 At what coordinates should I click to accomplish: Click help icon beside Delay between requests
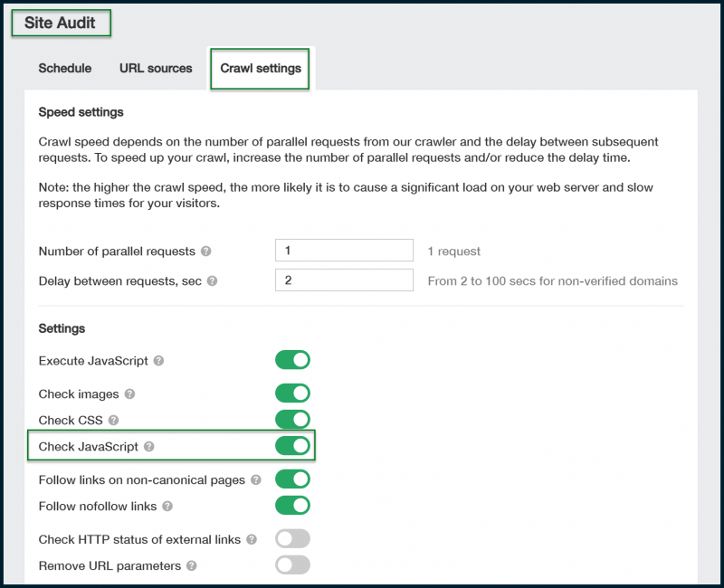(212, 281)
